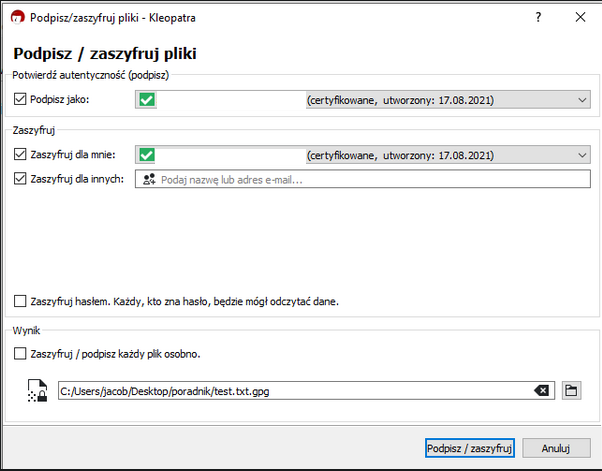The height and width of the screenshot is (471, 602).
Task: Enable the 'Zaszyfruj hasłem' checkbox
Action: pos(20,301)
